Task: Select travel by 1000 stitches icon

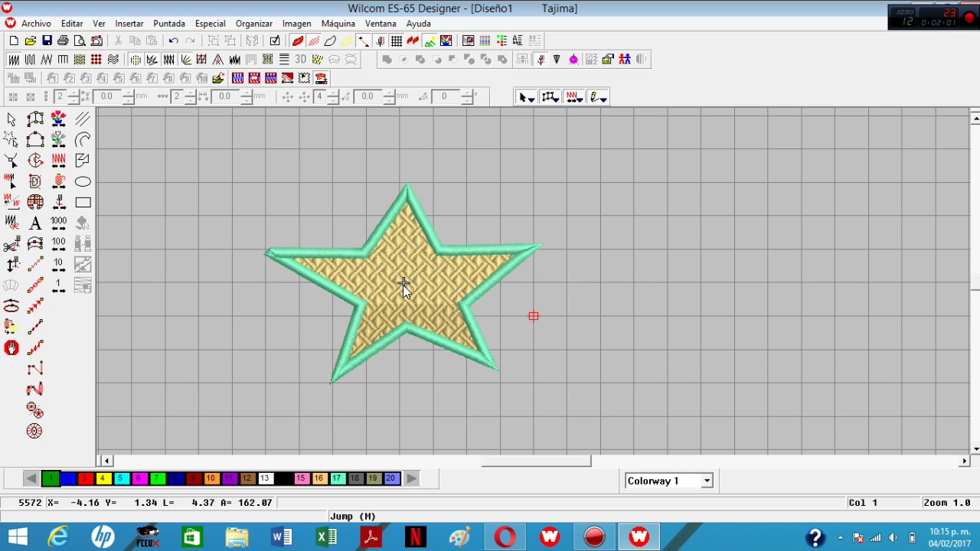Action: pos(59,223)
